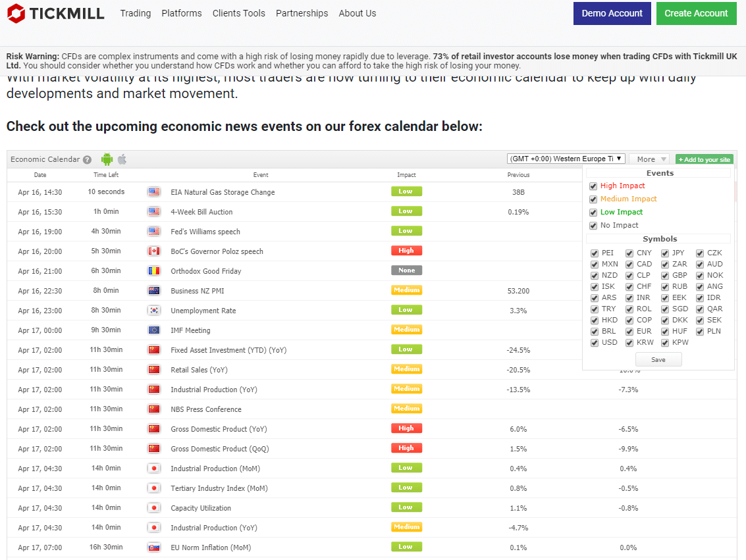Click South Korea flag beside Unemployment Rate
This screenshot has width=746, height=560.
[x=153, y=311]
